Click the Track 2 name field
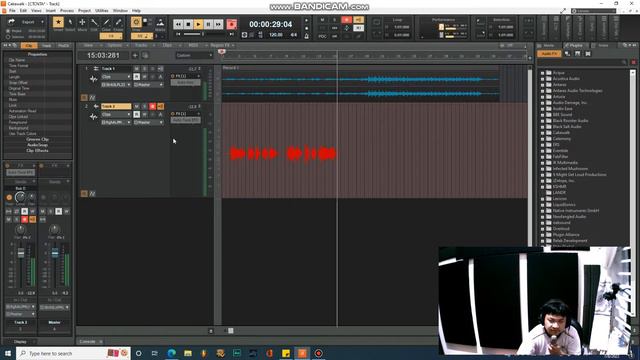640x360 pixels. point(116,106)
